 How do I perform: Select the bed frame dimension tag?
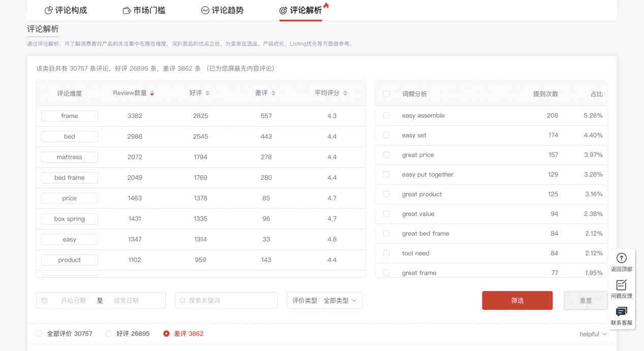[70, 178]
